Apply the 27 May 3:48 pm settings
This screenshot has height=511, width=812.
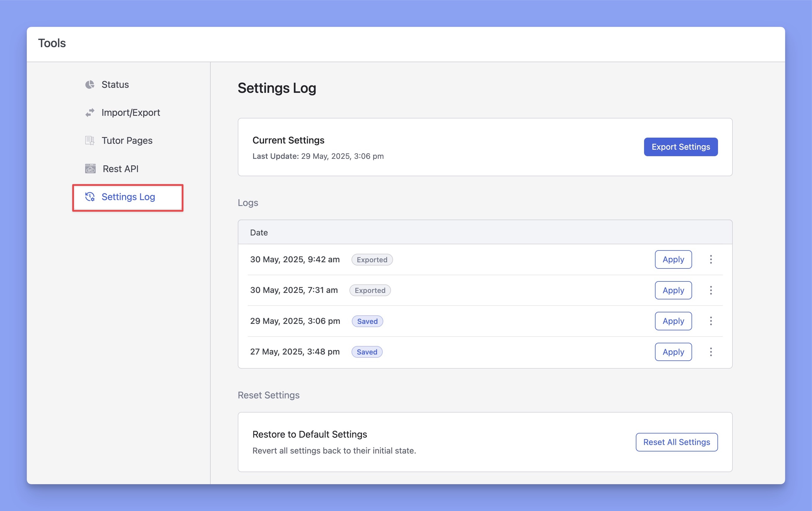(x=673, y=352)
